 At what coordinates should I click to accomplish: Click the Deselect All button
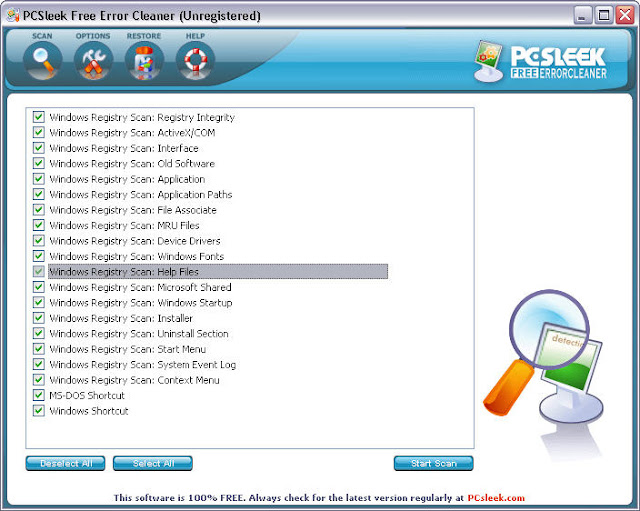[x=65, y=463]
